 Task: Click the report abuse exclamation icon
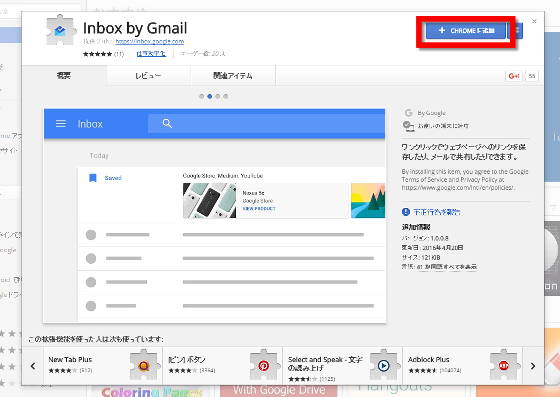406,212
